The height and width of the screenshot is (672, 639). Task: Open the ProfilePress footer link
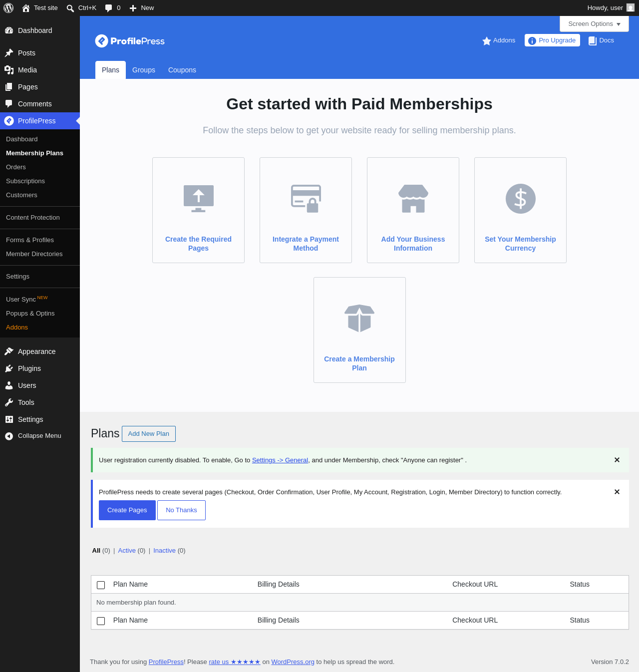[x=166, y=662]
